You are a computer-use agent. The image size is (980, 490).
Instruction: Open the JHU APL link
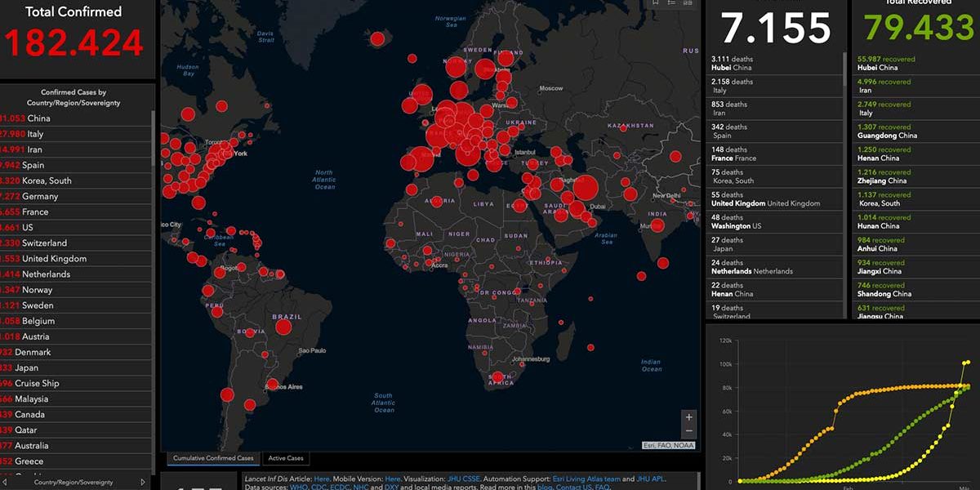point(649,479)
